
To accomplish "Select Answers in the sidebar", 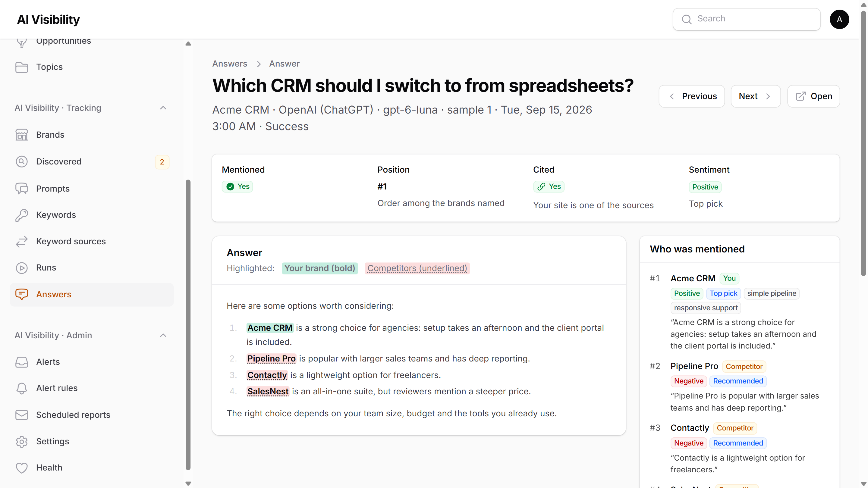I will click(x=92, y=294).
